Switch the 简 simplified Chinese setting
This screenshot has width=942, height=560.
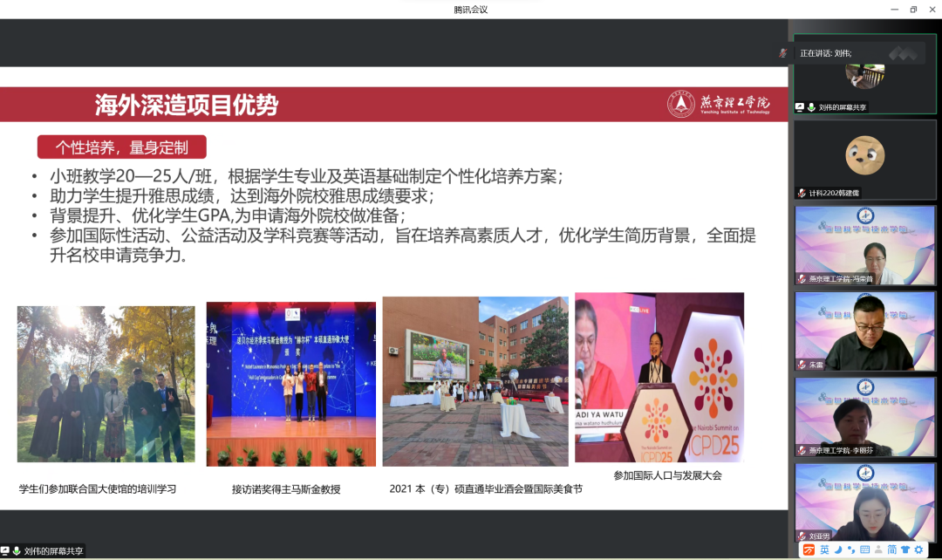coord(892,550)
